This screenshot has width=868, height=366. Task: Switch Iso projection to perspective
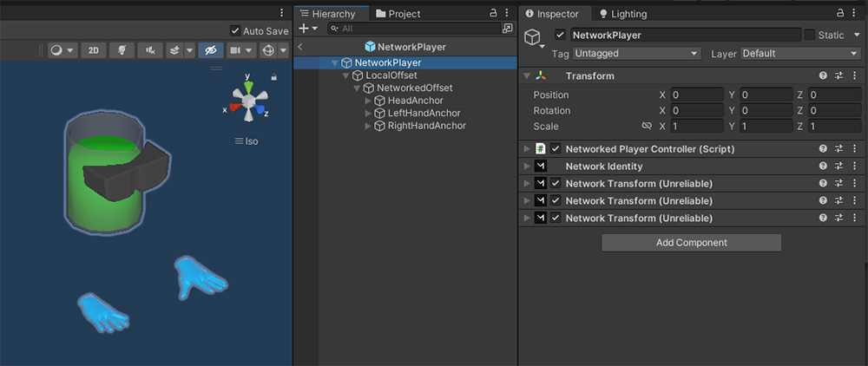247,141
